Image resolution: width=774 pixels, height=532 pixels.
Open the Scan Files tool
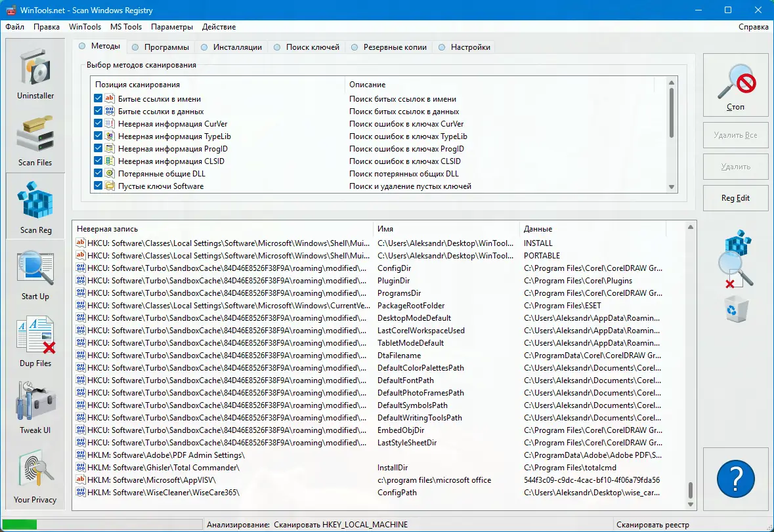pos(35,139)
